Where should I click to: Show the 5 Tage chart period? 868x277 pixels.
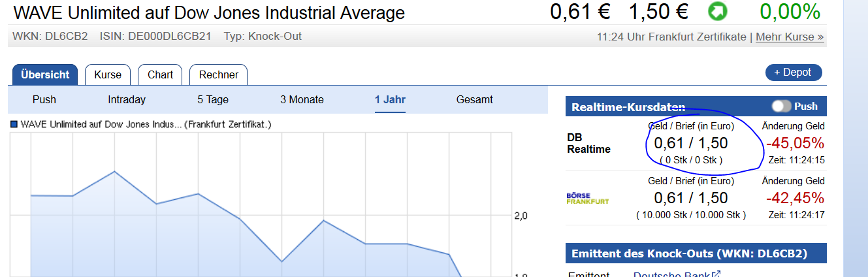click(x=213, y=100)
